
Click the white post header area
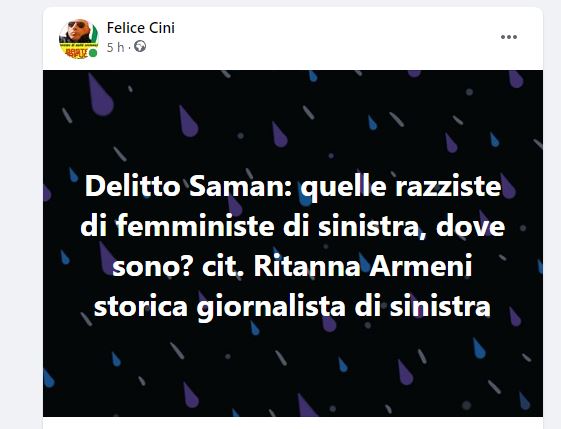point(293,39)
